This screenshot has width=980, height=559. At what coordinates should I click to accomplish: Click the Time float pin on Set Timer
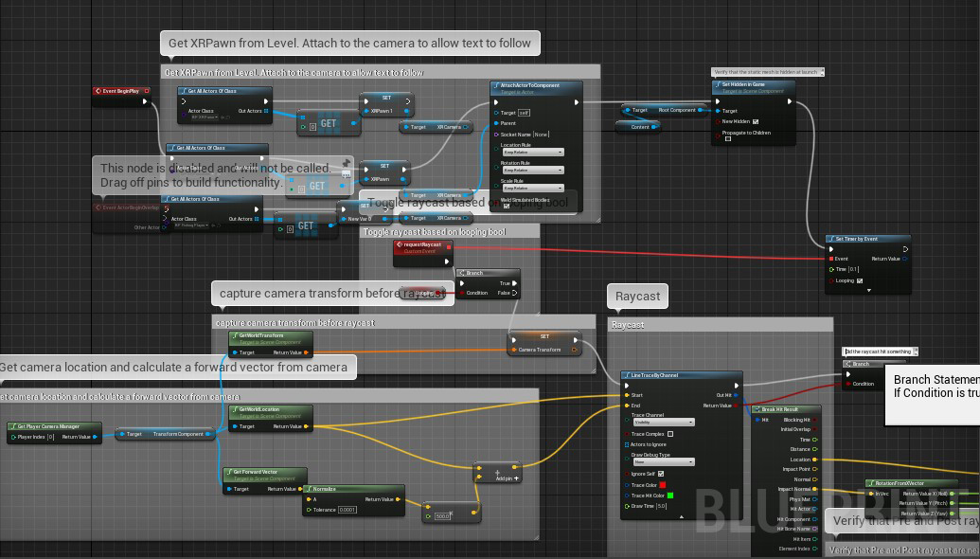click(x=831, y=269)
